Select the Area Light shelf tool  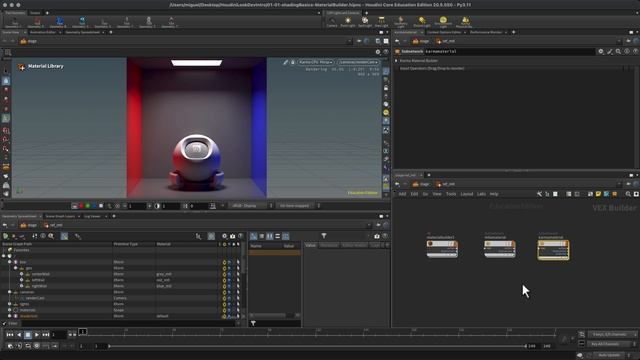pyautogui.click(x=381, y=22)
